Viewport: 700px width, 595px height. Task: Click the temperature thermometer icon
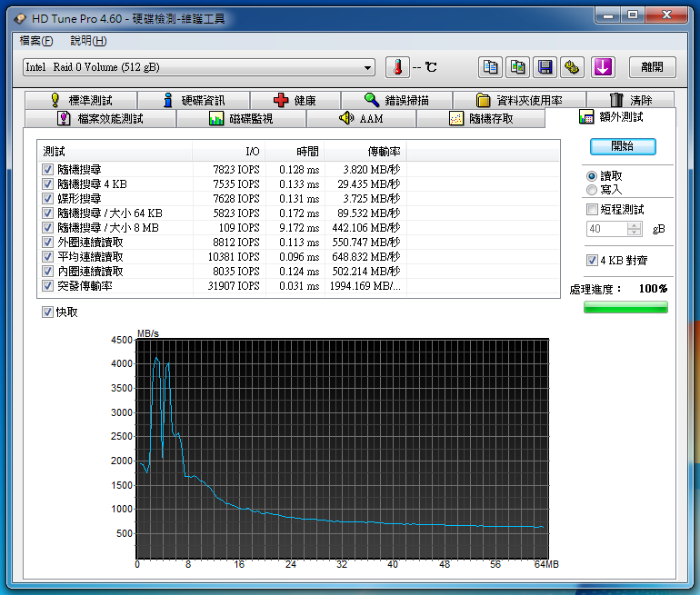(397, 67)
